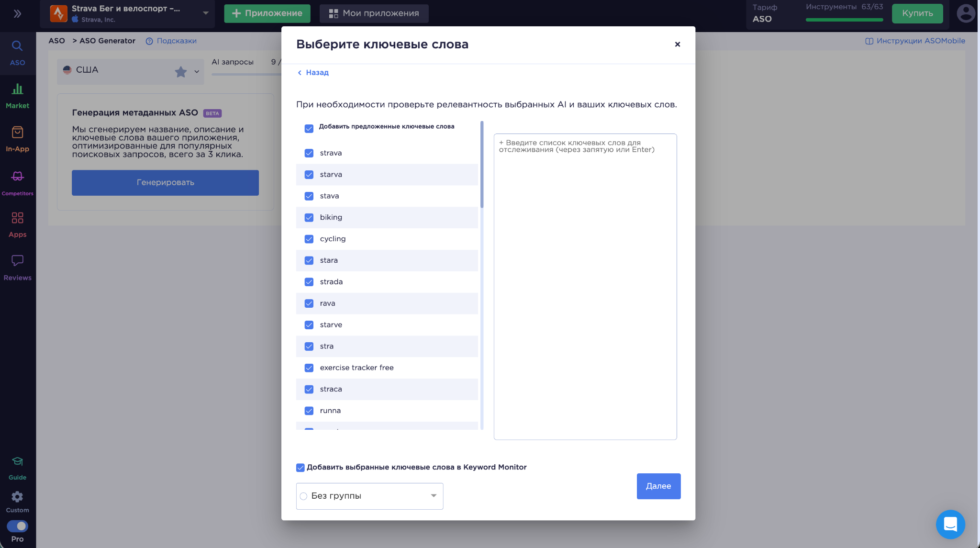Toggle the Pro mode switch
Screen dimensions: 980x548
coord(17,526)
